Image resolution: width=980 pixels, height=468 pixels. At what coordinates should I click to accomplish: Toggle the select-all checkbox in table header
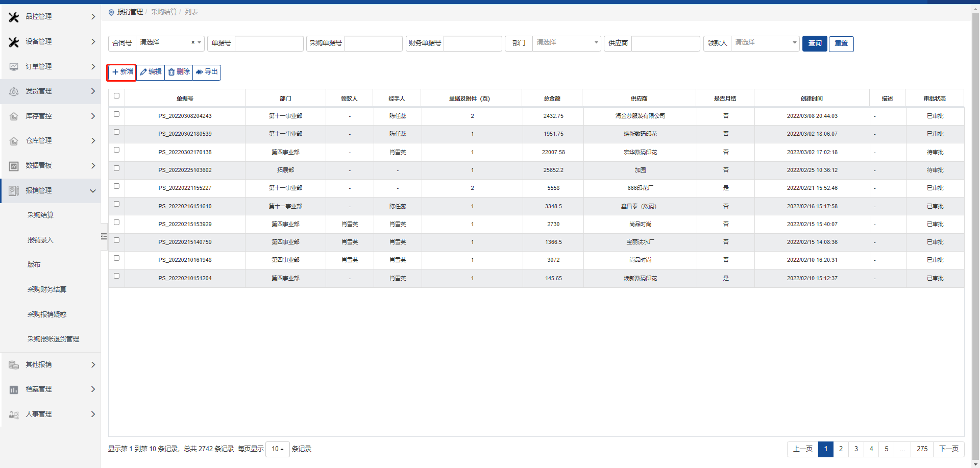coord(116,96)
